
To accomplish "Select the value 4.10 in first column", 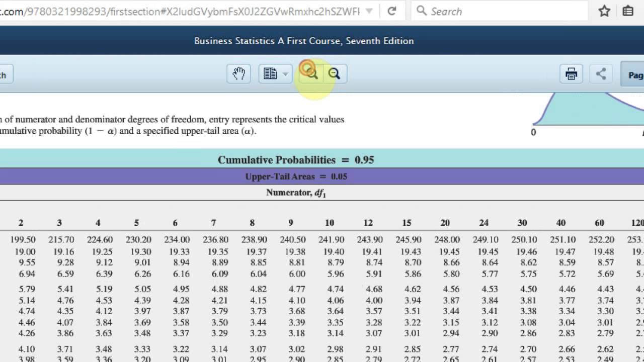I will [27, 349].
